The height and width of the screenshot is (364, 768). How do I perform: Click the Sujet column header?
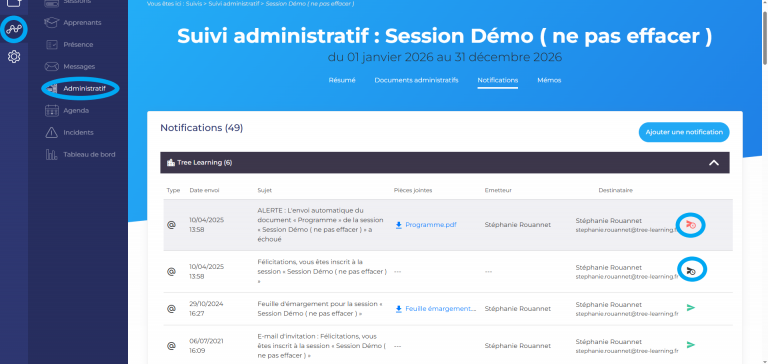click(264, 190)
